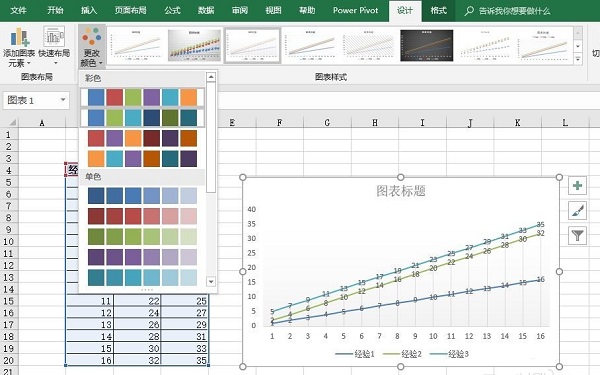Viewport: 600px width, 375px height.
Task: Open the 公式 ribbon tab
Action: point(172,11)
